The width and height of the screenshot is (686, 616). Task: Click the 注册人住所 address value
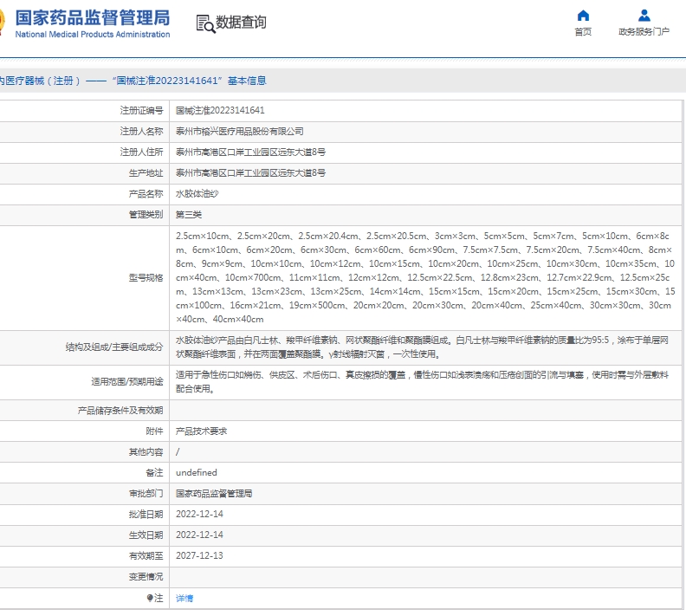250,152
